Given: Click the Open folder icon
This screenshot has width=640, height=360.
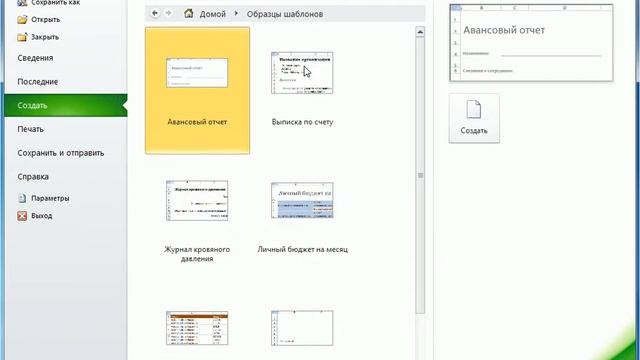Looking at the screenshot, I should point(22,20).
